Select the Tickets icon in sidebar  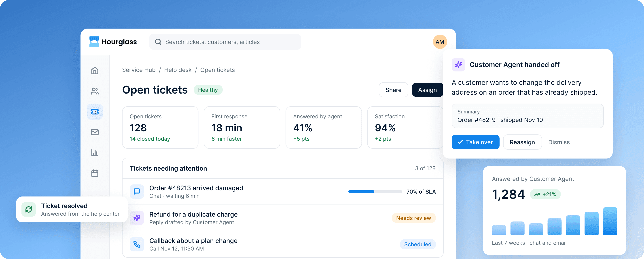(95, 112)
